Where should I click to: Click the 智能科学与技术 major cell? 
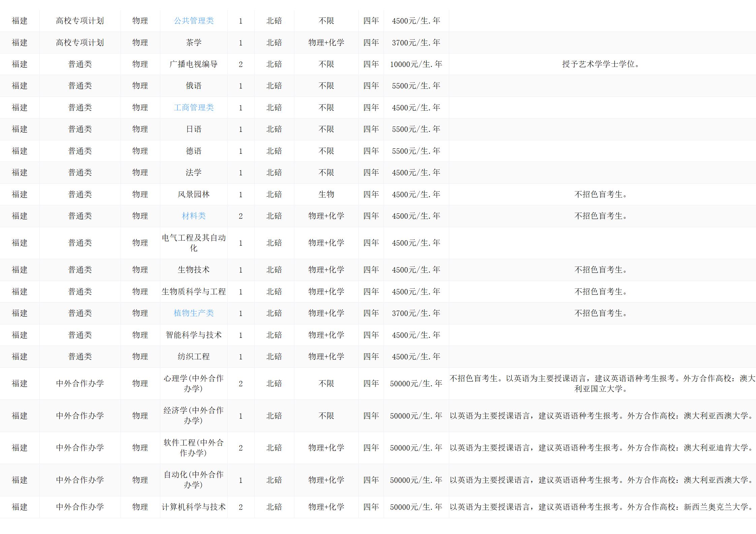point(194,335)
